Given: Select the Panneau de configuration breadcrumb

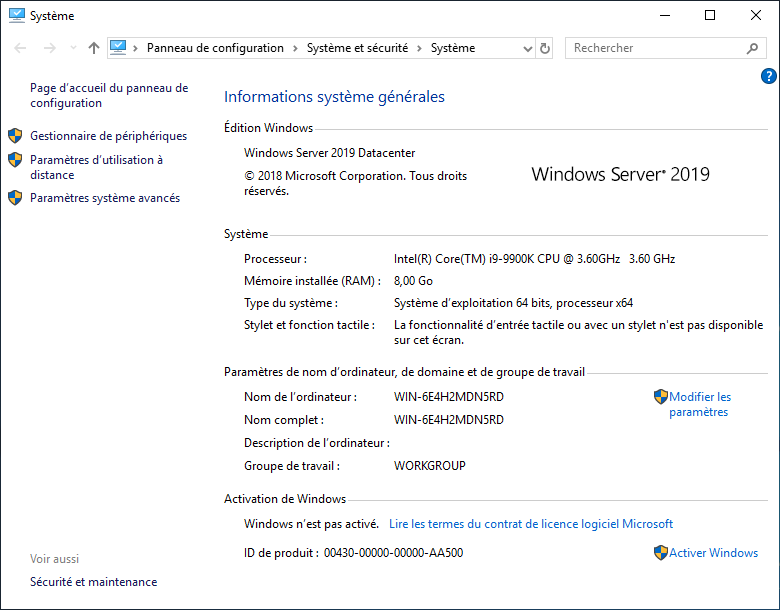Looking at the screenshot, I should point(215,48).
